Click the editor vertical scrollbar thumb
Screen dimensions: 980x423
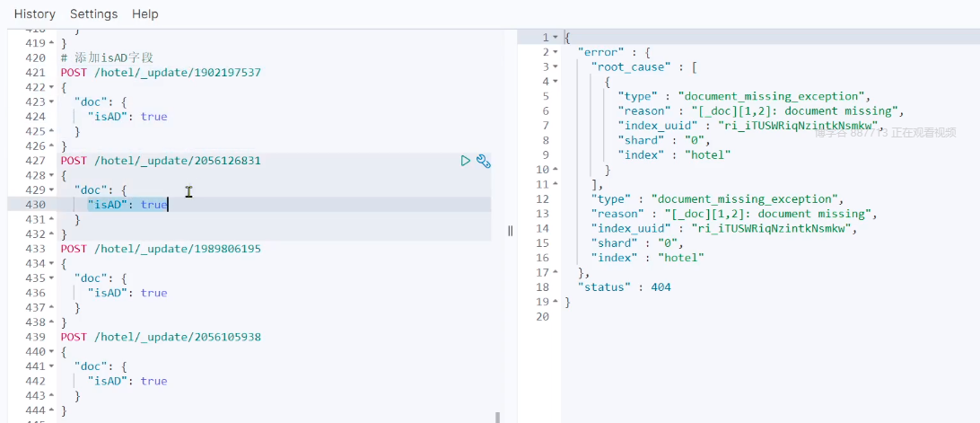(497, 418)
